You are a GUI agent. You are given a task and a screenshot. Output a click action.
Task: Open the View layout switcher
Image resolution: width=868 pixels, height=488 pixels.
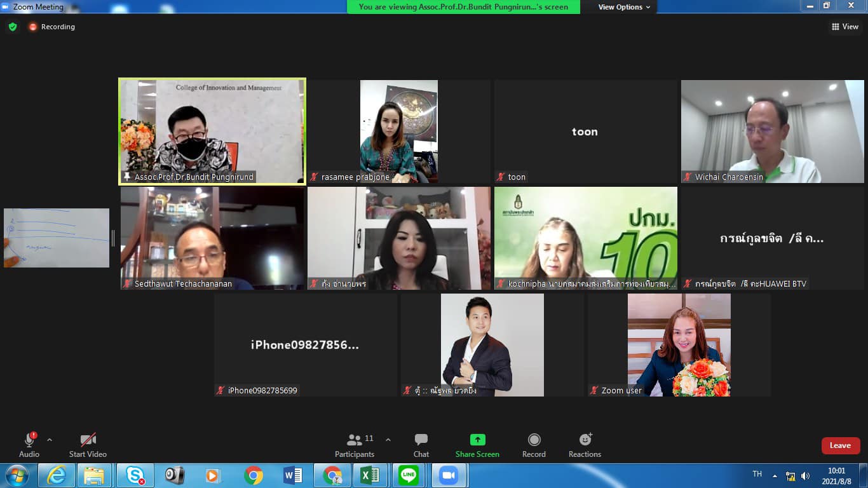point(845,27)
